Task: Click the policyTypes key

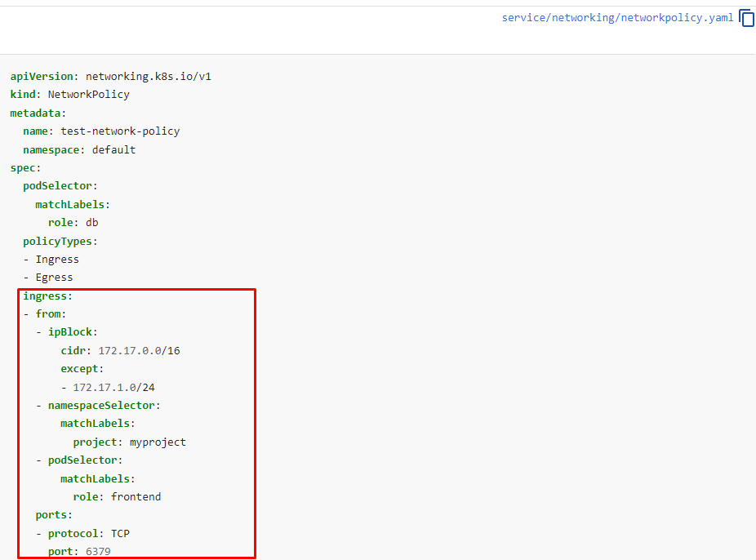Action: (59, 242)
